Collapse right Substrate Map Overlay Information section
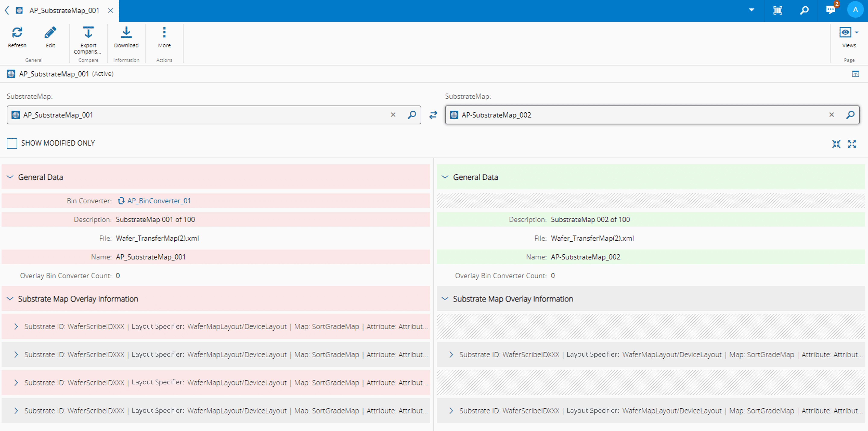The width and height of the screenshot is (868, 431). tap(445, 299)
